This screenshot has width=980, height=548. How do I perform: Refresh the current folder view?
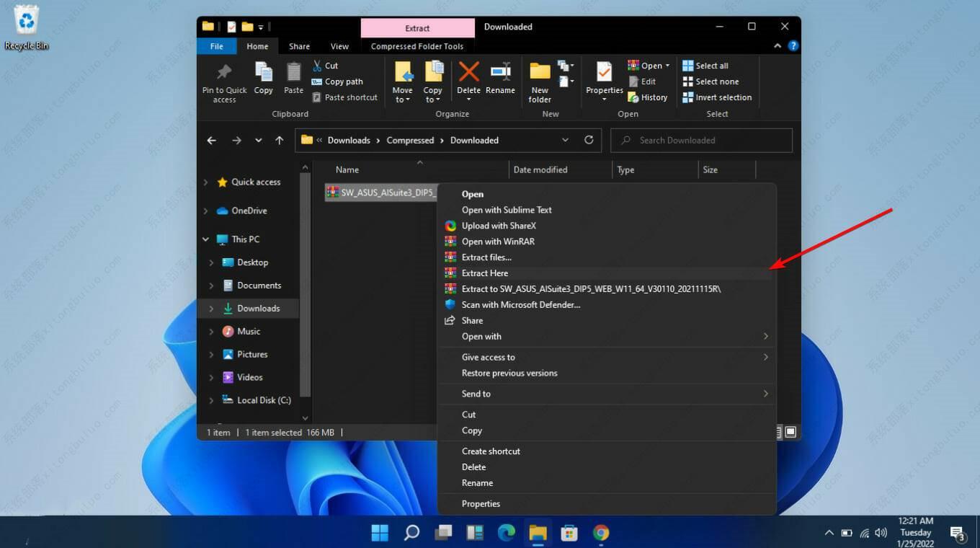pyautogui.click(x=589, y=140)
